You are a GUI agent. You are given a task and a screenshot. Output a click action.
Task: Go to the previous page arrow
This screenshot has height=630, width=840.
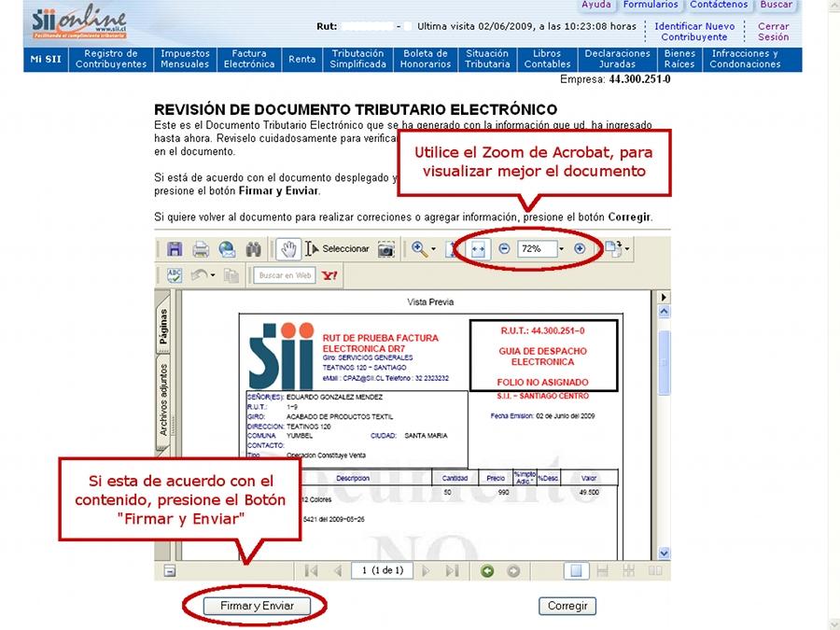click(338, 571)
